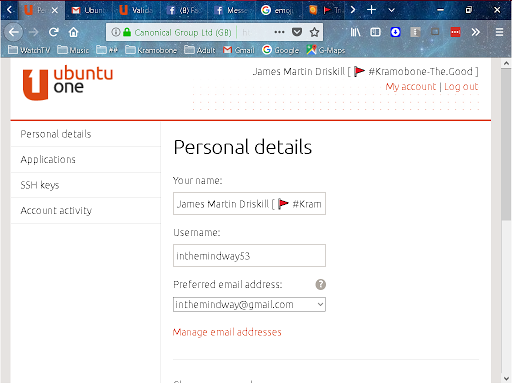The image size is (512, 384).
Task: Click the green padlock security icon
Action: [127, 32]
